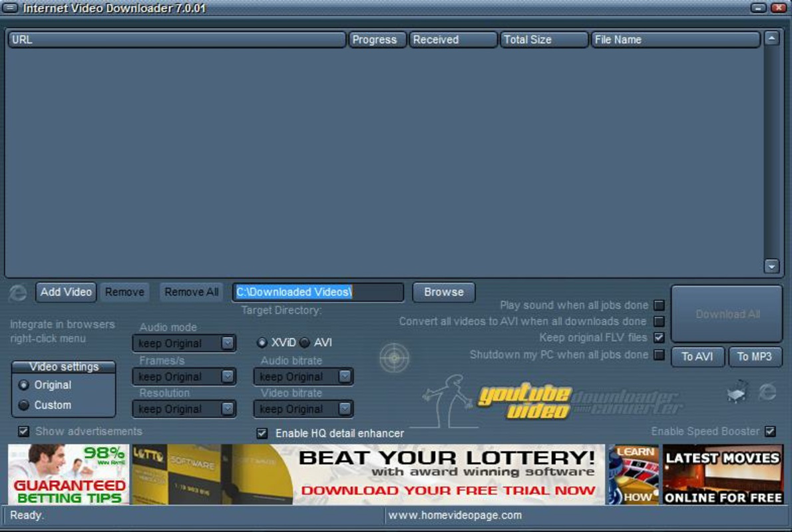Click the URL column header
This screenshot has width=792, height=532.
(x=177, y=40)
